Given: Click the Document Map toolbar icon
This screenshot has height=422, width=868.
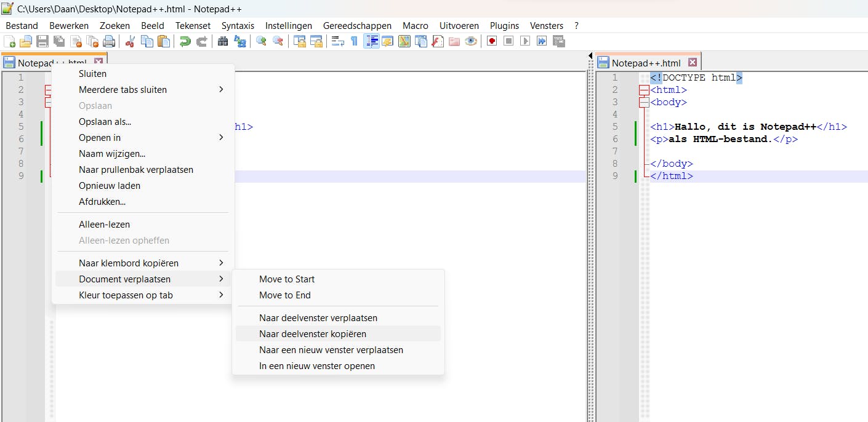Looking at the screenshot, I should [404, 41].
